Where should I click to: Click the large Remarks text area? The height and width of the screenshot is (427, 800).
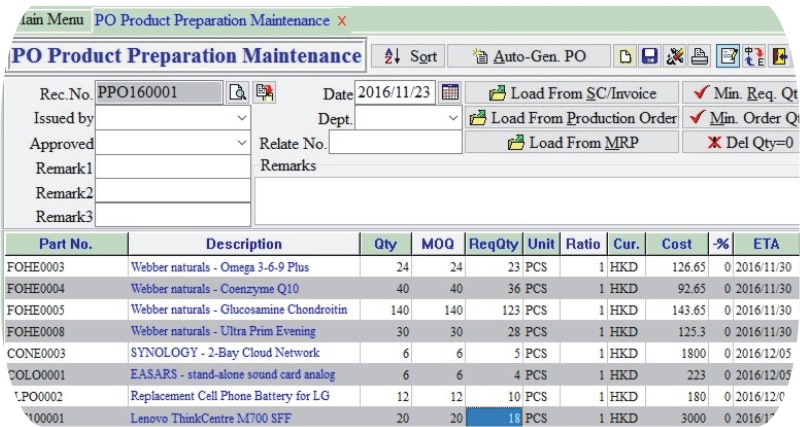pyautogui.click(x=527, y=201)
